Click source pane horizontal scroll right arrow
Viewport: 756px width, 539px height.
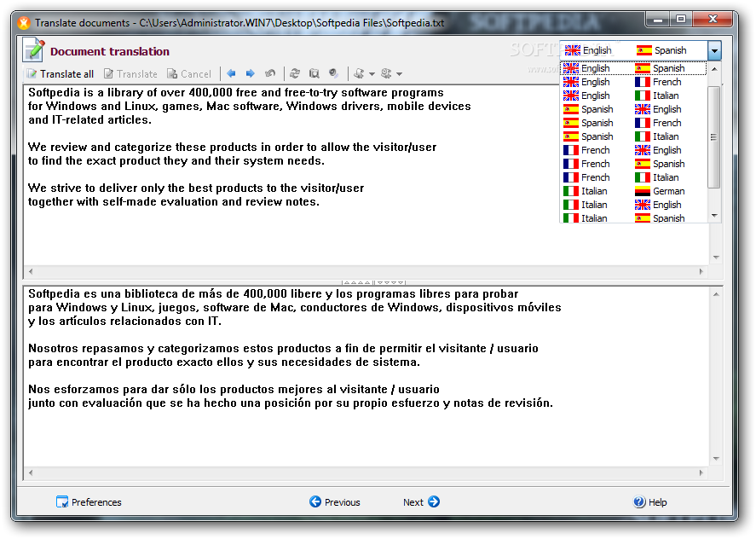[x=701, y=271]
